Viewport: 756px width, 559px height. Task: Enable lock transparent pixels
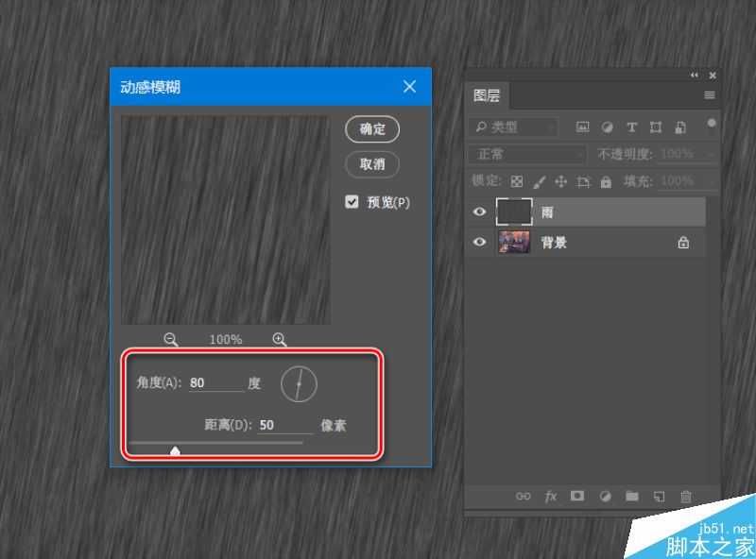point(518,181)
